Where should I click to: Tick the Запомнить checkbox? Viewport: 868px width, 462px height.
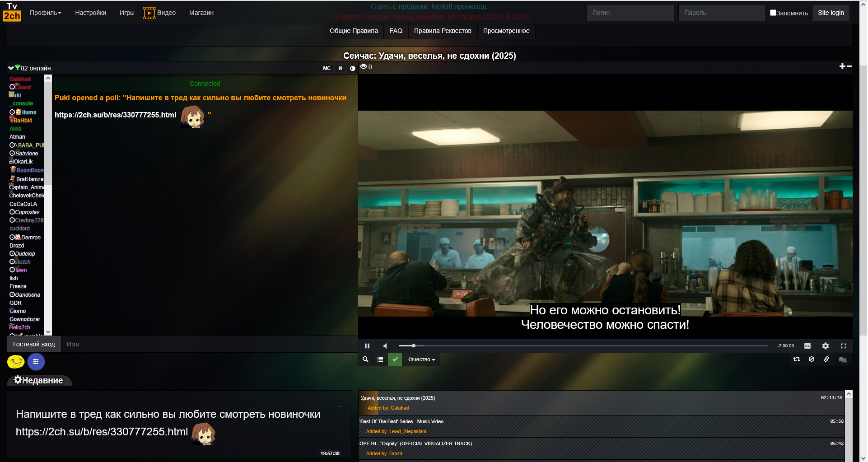773,13
